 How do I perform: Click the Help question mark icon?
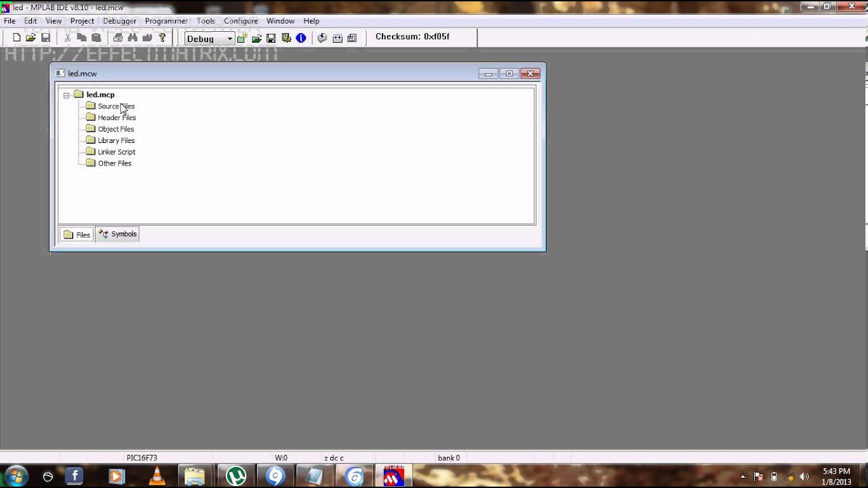162,38
